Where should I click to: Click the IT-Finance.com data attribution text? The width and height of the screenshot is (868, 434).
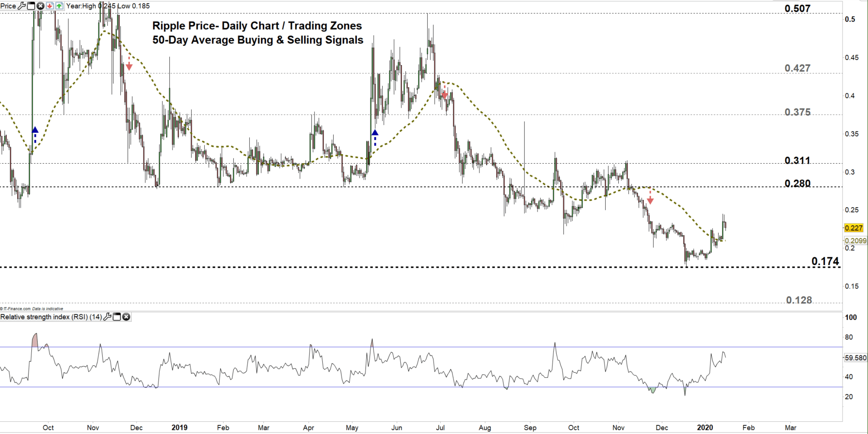(x=32, y=309)
